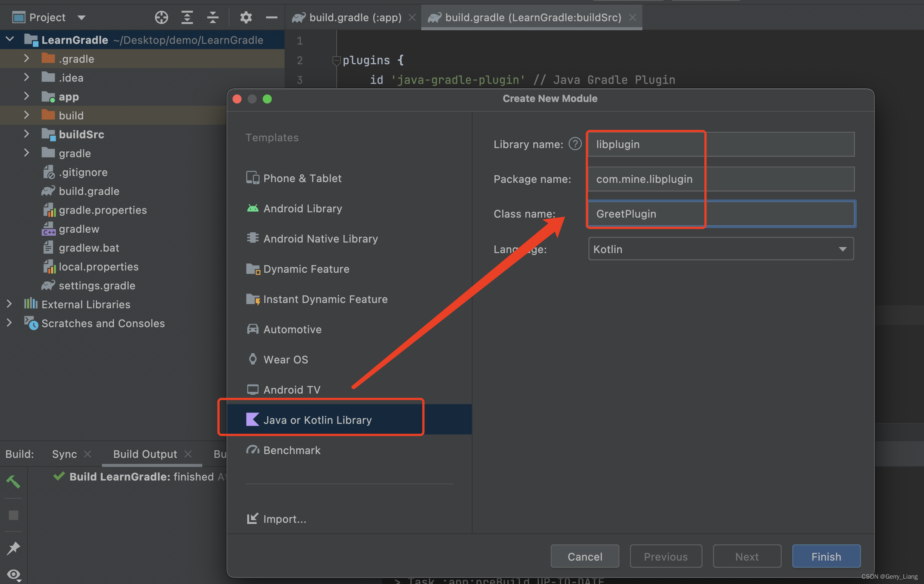Select the Android Library template
Image resolution: width=924 pixels, height=584 pixels.
[x=349, y=209]
